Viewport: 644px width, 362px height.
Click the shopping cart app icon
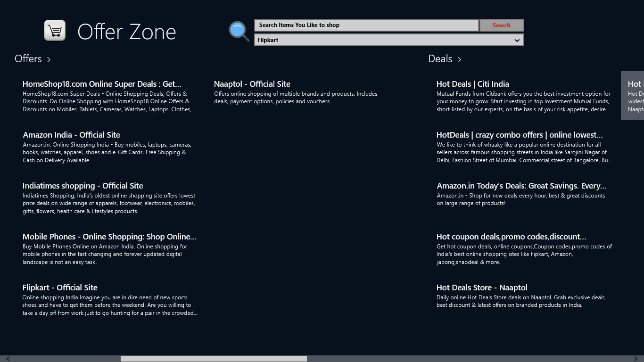tap(55, 31)
